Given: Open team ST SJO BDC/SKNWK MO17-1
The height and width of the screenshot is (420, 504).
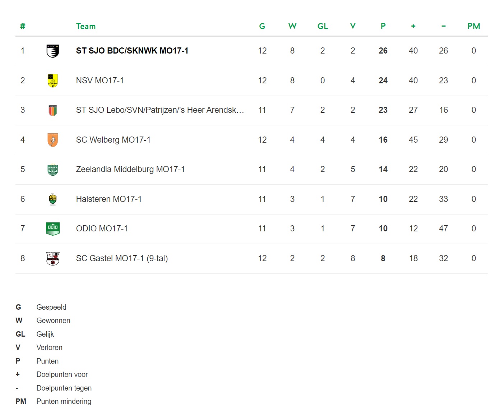Looking at the screenshot, I should tap(132, 51).
